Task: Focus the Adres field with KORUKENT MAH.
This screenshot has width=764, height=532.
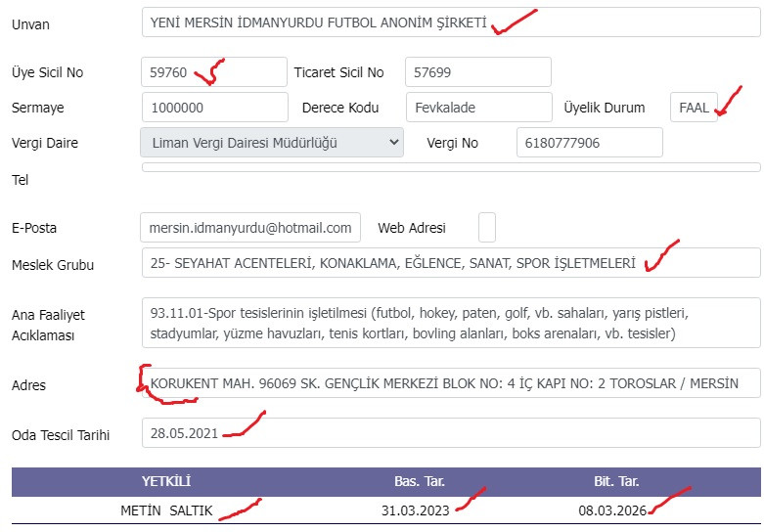Action: click(451, 383)
